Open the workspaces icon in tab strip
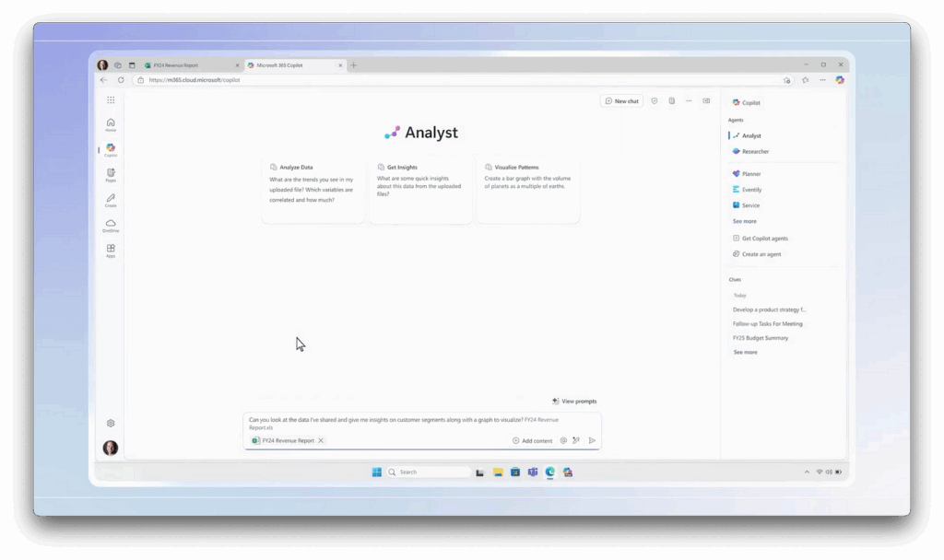Screen dimensions: 944x560 click(118, 65)
